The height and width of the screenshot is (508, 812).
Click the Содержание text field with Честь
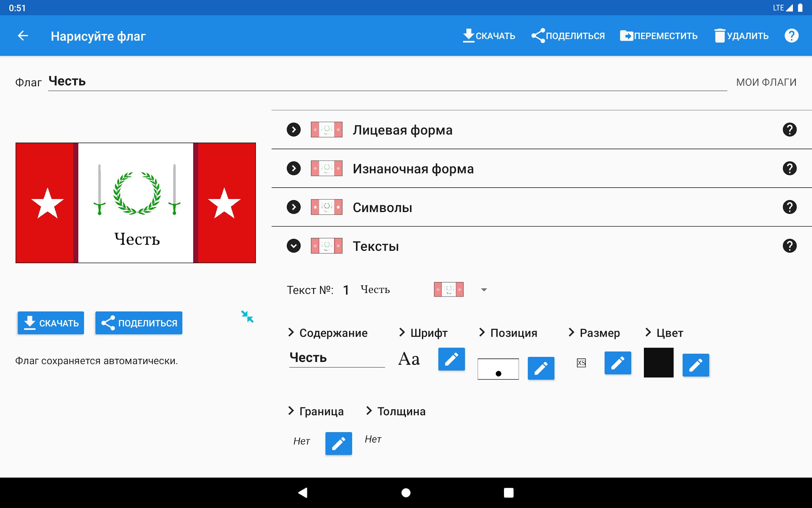[337, 358]
